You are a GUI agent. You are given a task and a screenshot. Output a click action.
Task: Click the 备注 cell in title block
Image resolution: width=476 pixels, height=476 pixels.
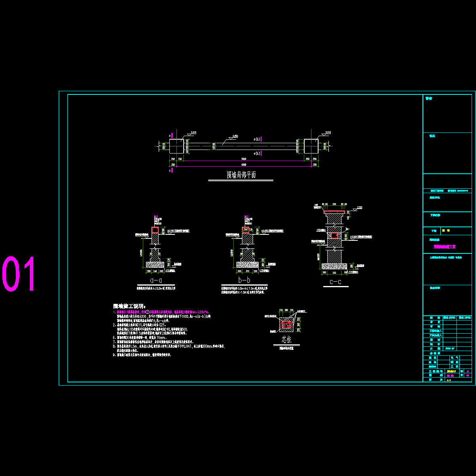pyautogui.click(x=432, y=136)
